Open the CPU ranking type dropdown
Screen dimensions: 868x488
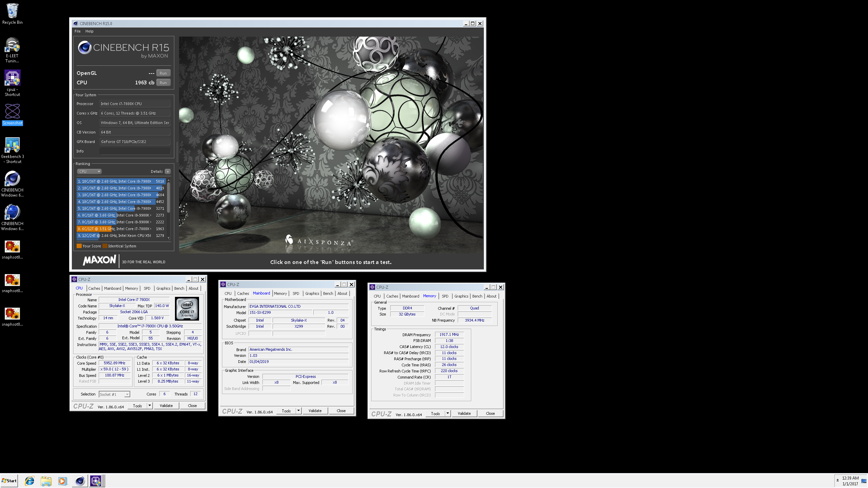click(x=90, y=171)
